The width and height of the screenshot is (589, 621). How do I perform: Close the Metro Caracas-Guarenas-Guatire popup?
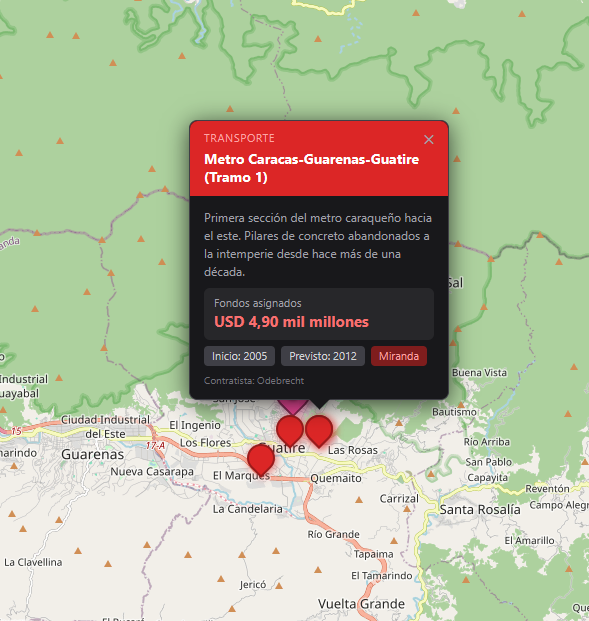click(x=429, y=139)
